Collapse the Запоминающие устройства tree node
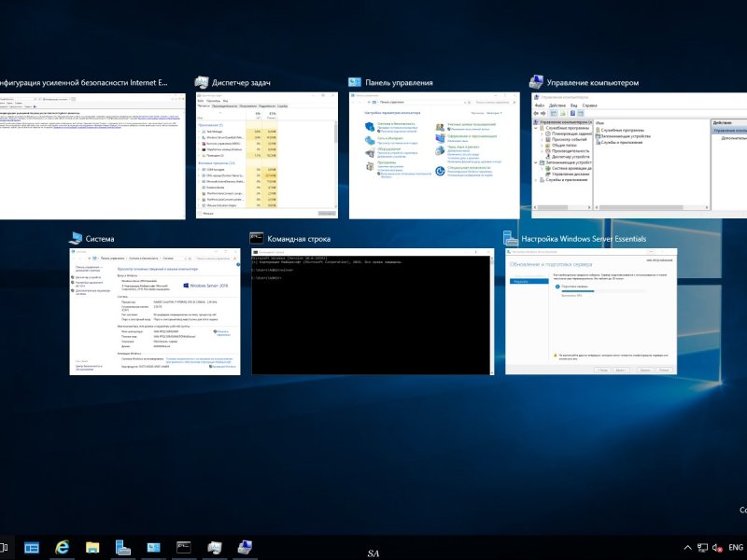The width and height of the screenshot is (747, 560). coord(536,162)
